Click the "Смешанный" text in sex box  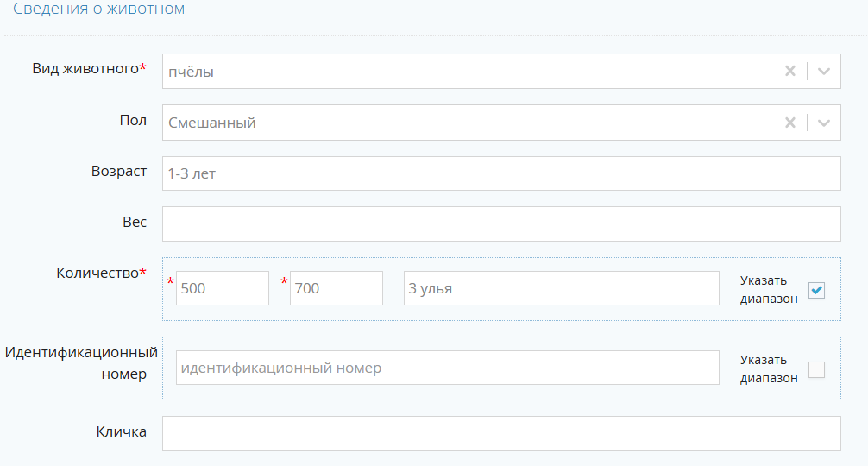tap(212, 123)
